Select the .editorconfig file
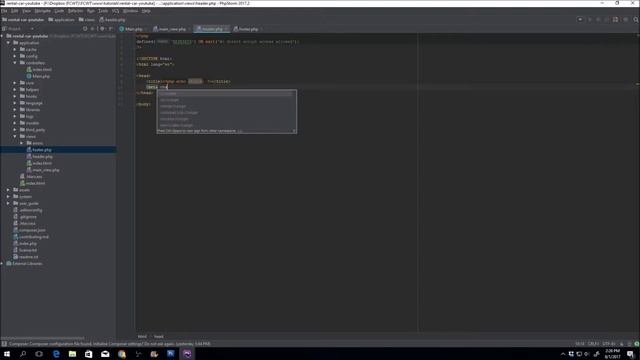 31,210
